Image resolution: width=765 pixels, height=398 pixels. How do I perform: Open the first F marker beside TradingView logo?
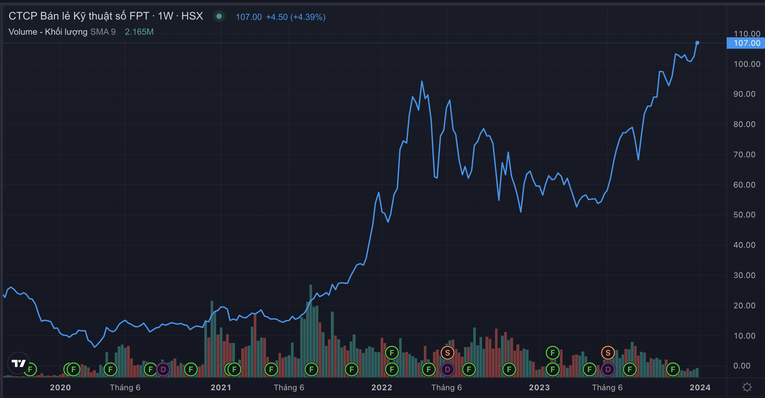(x=31, y=370)
